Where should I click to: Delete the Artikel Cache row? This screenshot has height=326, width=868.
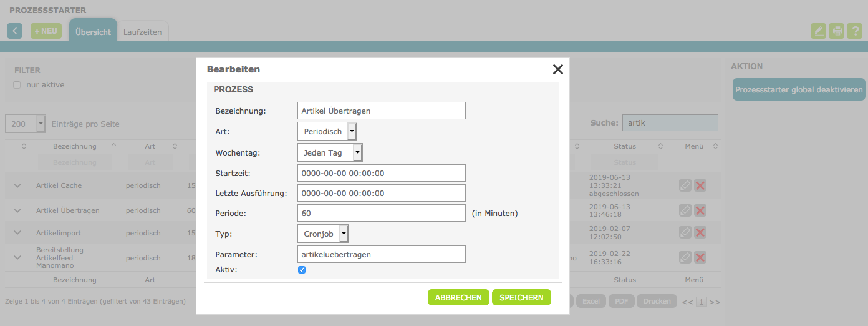click(700, 185)
